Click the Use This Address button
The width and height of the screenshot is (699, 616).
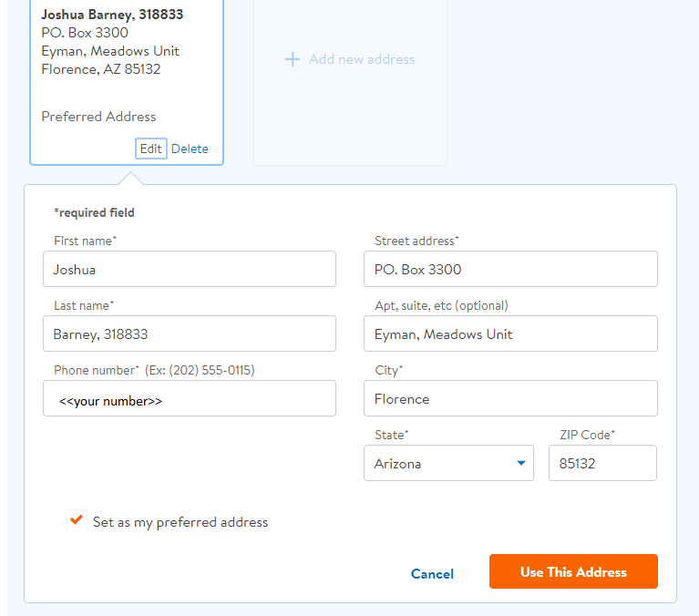(573, 571)
